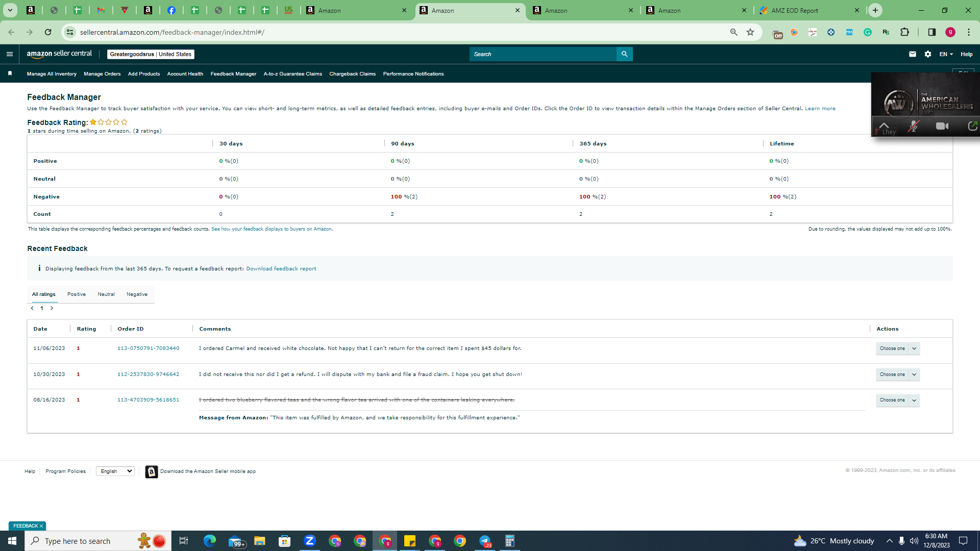Image resolution: width=980 pixels, height=551 pixels.
Task: Open Chrome extensions puzzle icon
Action: (x=905, y=32)
